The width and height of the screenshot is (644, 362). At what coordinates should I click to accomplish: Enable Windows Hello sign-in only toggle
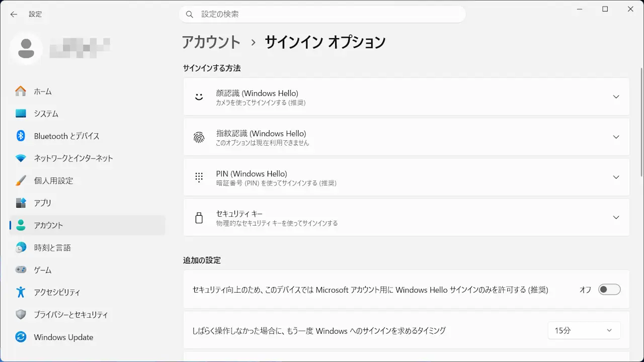(609, 290)
